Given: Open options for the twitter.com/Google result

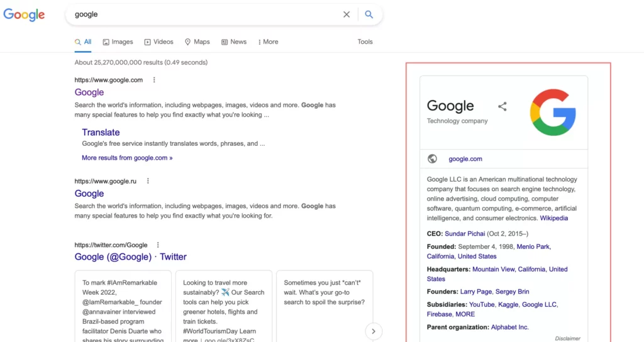Looking at the screenshot, I should [158, 245].
